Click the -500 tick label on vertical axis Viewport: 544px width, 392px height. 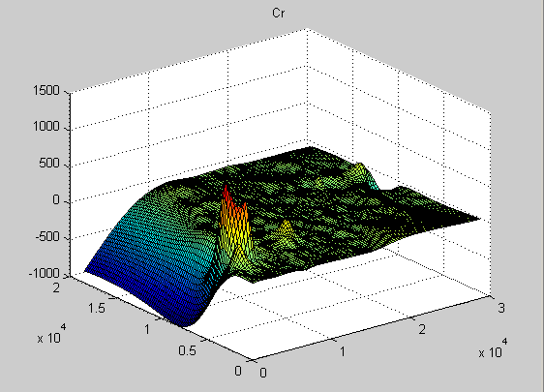pos(47,237)
